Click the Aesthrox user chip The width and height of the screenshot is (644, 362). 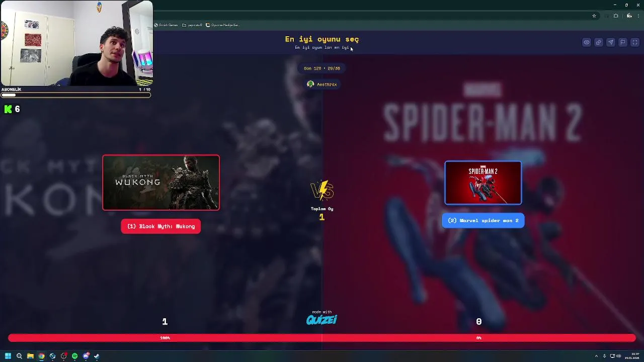322,84
